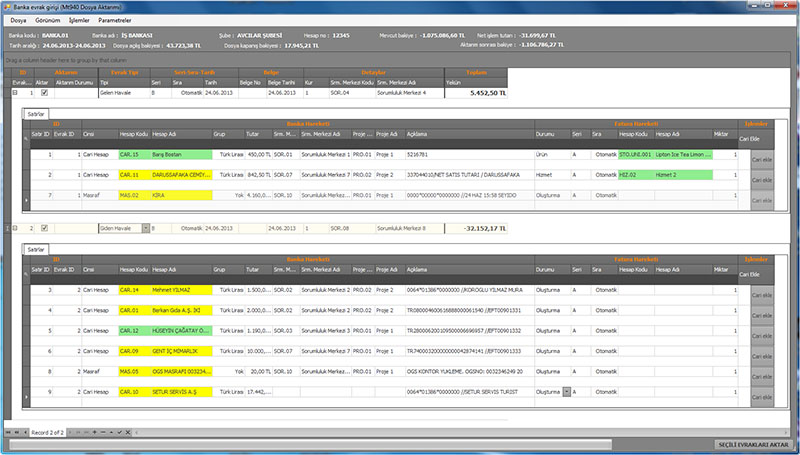Select green cell CAR.15 account code
This screenshot has height=455, width=800.
point(134,154)
